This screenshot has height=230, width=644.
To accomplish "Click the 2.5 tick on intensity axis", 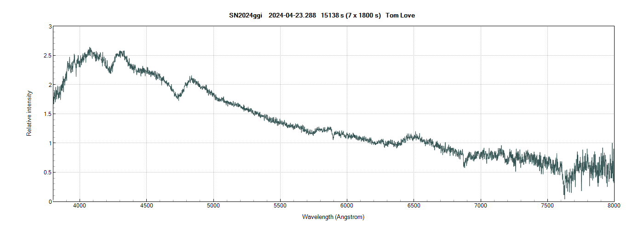I will pyautogui.click(x=47, y=56).
